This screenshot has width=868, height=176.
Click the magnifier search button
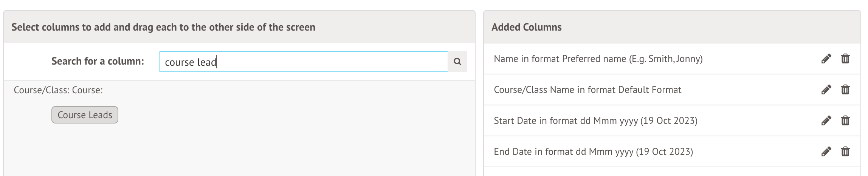457,62
